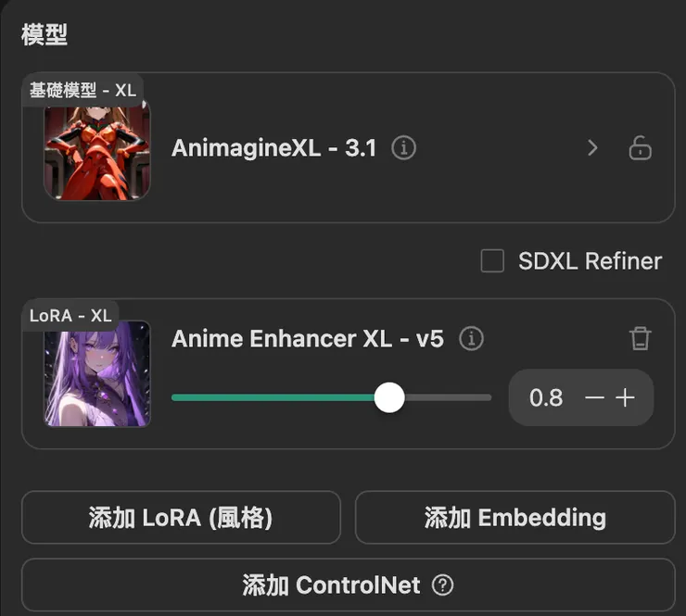The image size is (686, 616).
Task: Increase LoRA weight with the plus icon
Action: coord(626,397)
